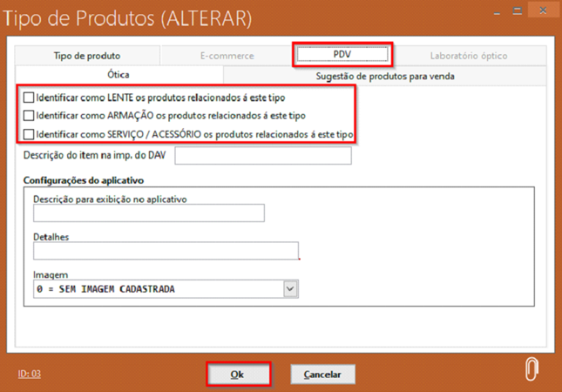Switch to the PDV tab

pyautogui.click(x=342, y=55)
